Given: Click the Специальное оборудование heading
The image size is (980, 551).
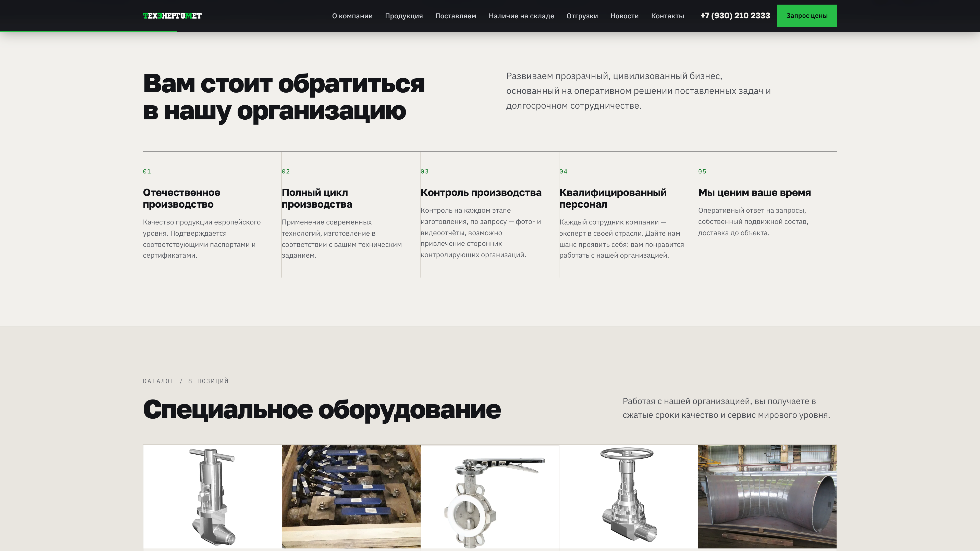Looking at the screenshot, I should 322,410.
